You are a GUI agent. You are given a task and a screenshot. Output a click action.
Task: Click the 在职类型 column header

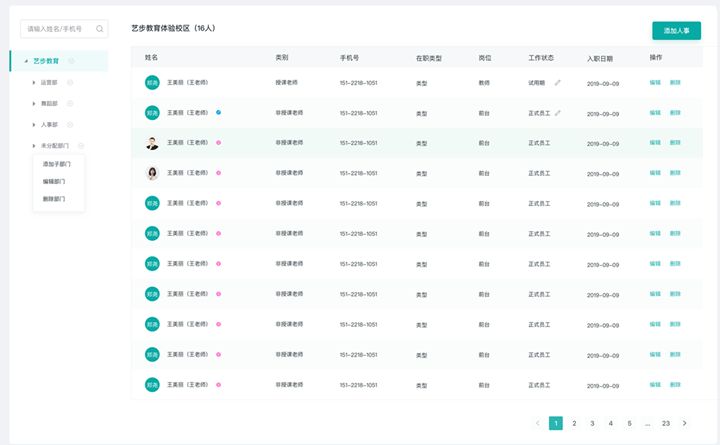(x=429, y=58)
